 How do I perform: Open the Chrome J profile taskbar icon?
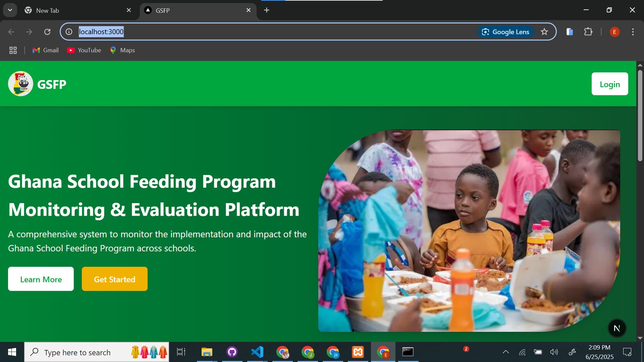(308, 352)
